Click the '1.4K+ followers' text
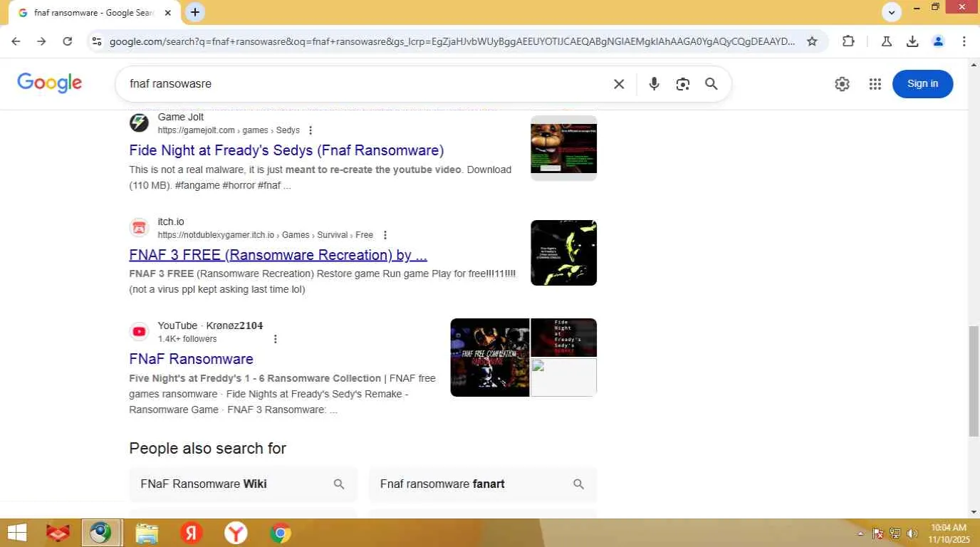The width and height of the screenshot is (980, 547). point(187,339)
